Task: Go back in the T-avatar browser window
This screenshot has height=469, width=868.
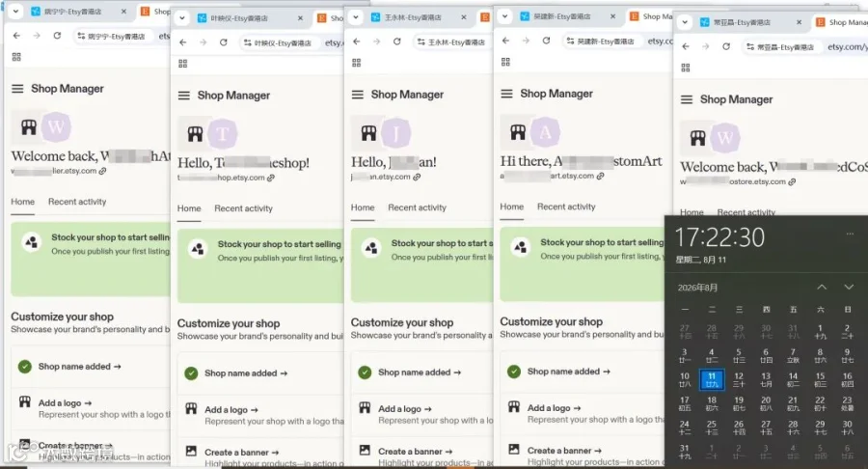Action: tap(182, 42)
